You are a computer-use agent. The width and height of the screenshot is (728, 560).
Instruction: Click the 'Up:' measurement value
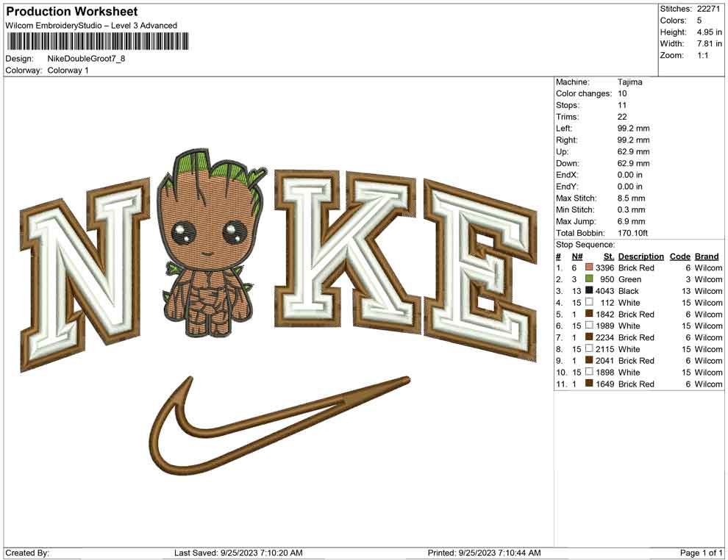(634, 151)
